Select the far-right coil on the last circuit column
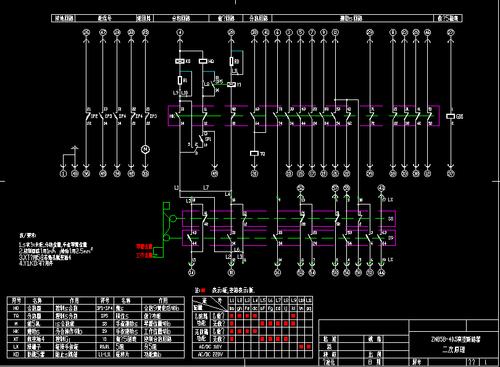This screenshot has height=367, width=500. tap(451, 116)
